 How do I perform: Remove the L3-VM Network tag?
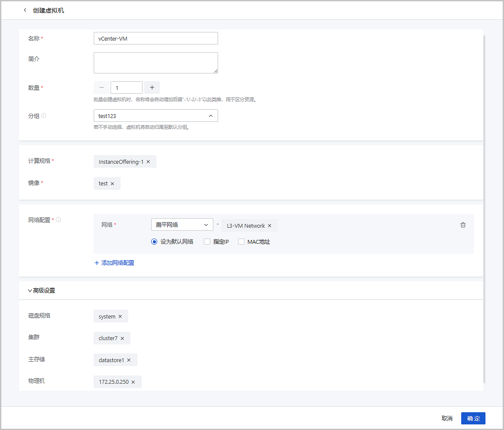pos(269,226)
